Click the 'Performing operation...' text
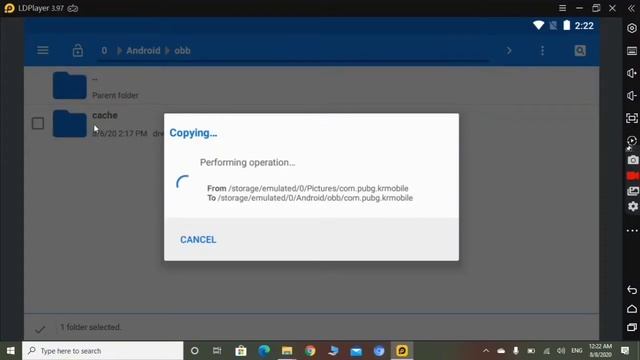The width and height of the screenshot is (640, 360). point(247,162)
